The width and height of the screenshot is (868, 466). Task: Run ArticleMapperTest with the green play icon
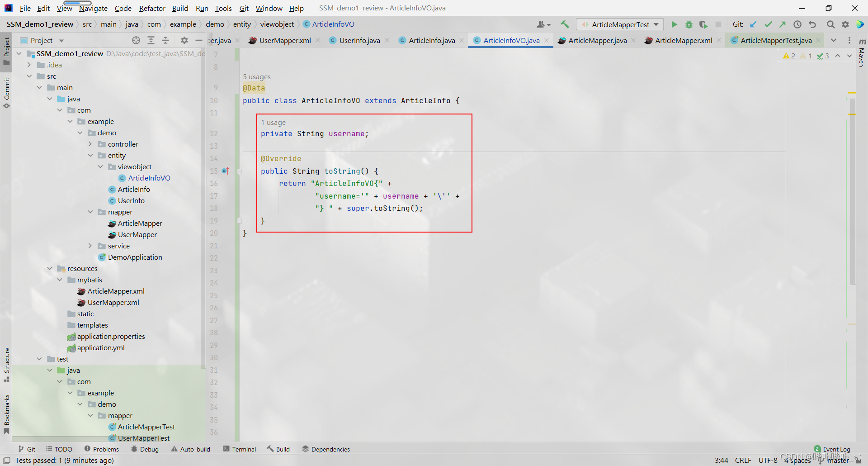click(x=674, y=24)
